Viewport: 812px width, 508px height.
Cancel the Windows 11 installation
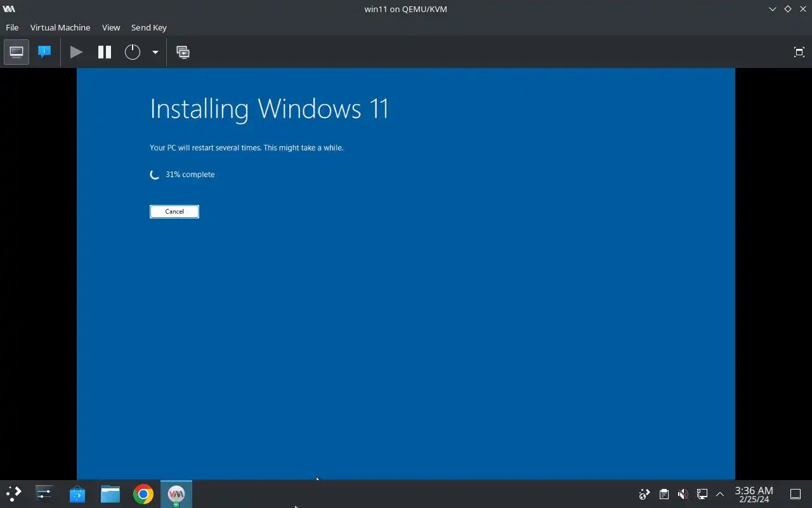[x=174, y=211]
